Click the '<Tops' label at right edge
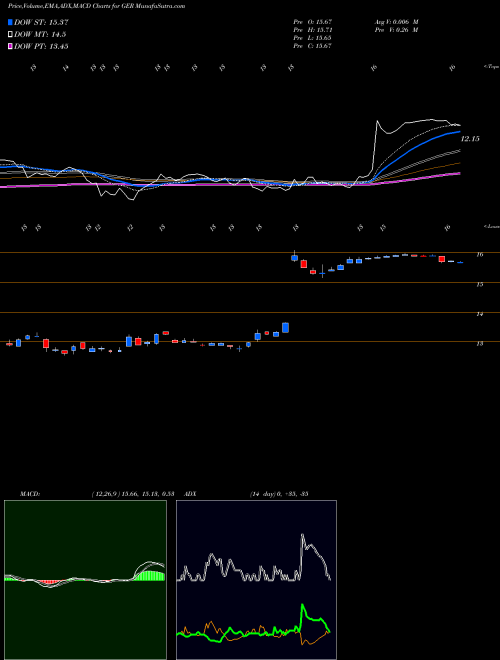The width and height of the screenshot is (500, 660). click(x=492, y=67)
